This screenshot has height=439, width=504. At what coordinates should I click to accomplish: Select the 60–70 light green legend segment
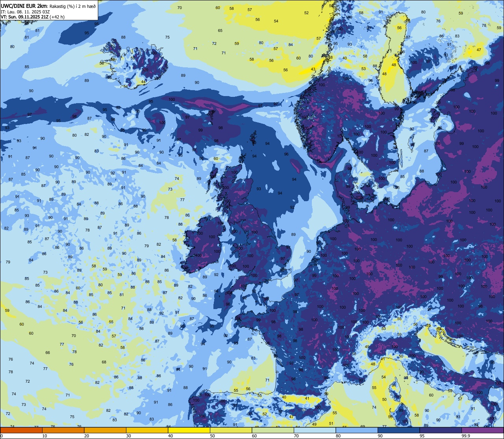click(x=273, y=430)
